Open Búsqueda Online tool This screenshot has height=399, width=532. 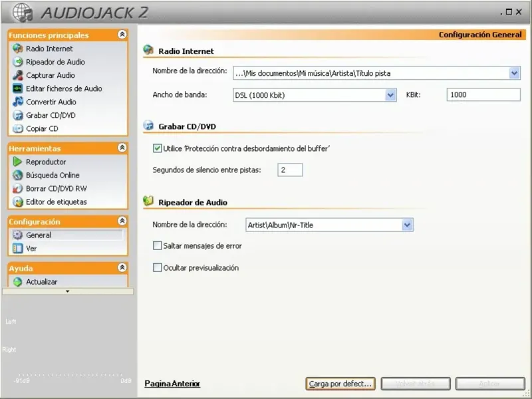53,175
